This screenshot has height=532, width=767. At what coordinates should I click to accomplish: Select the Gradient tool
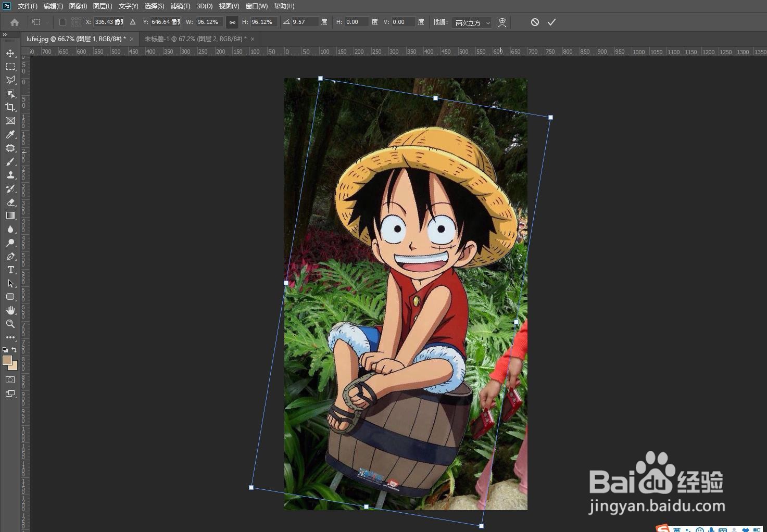coord(10,216)
